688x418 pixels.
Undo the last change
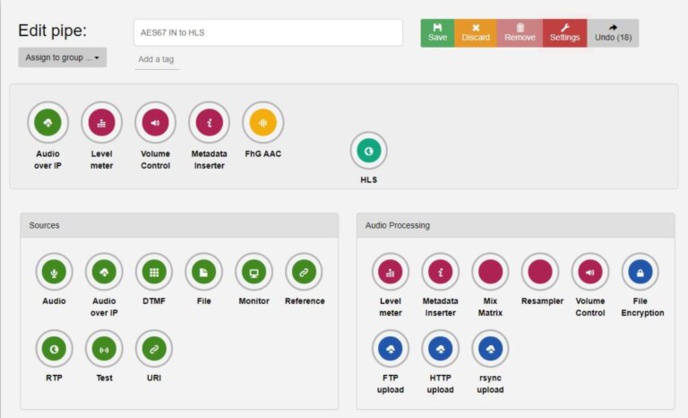pyautogui.click(x=612, y=32)
